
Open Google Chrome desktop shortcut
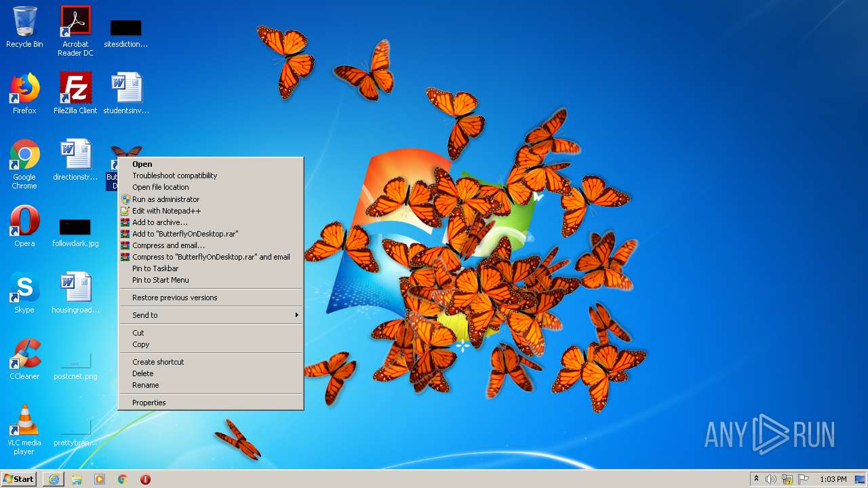click(24, 164)
